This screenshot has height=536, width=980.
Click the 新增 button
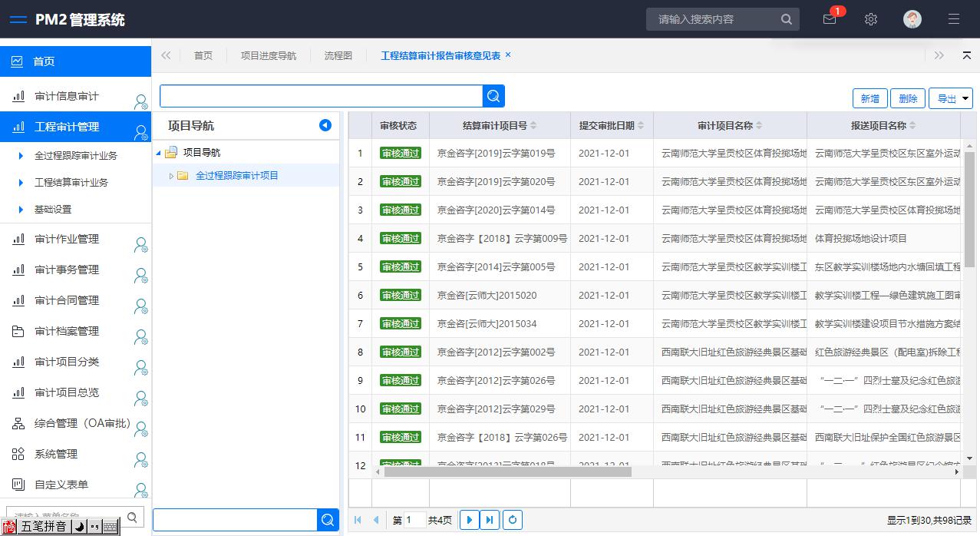pos(869,98)
